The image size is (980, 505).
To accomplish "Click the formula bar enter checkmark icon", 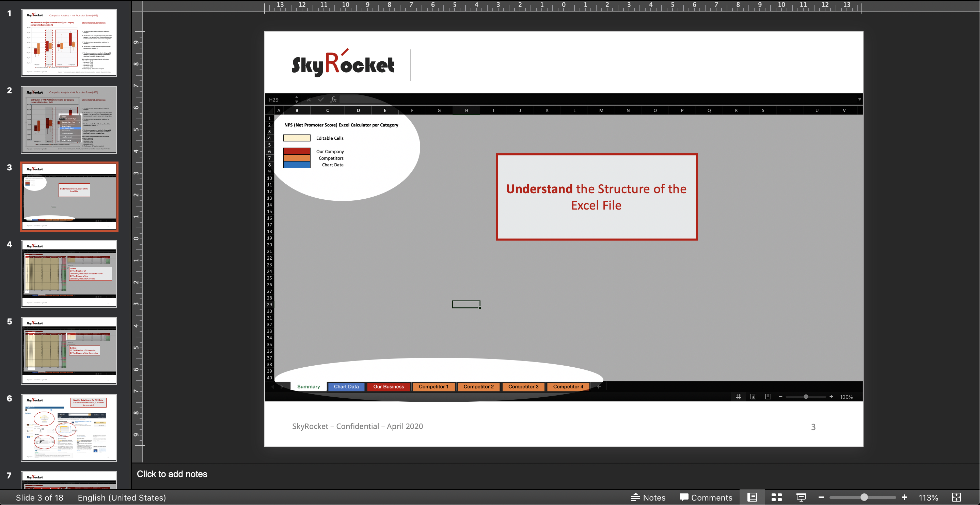I will 321,100.
